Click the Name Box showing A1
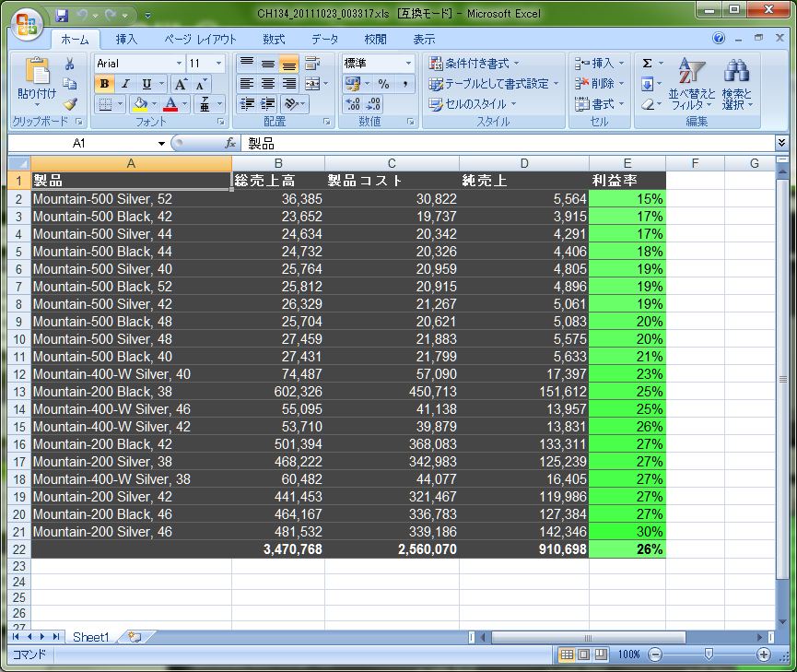797x672 pixels. pos(81,144)
